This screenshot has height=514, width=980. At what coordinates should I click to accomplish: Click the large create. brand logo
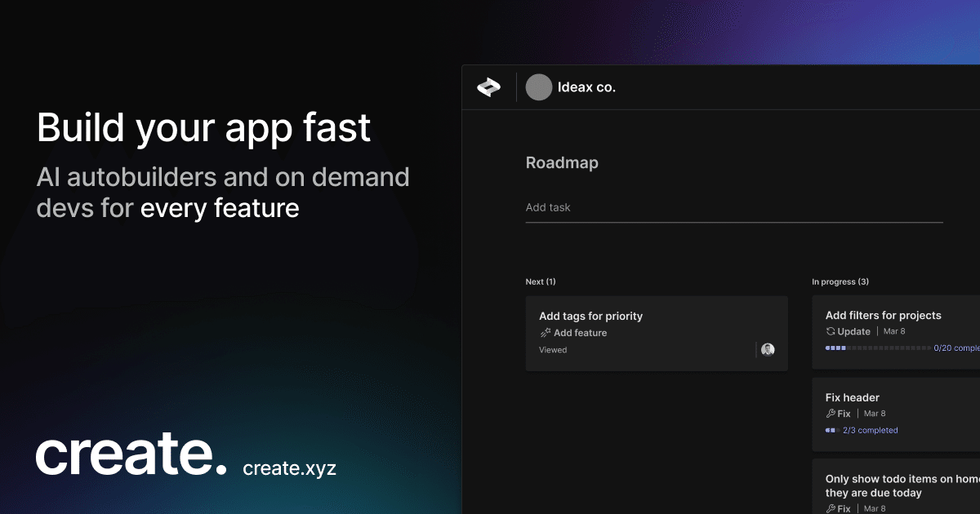(131, 454)
